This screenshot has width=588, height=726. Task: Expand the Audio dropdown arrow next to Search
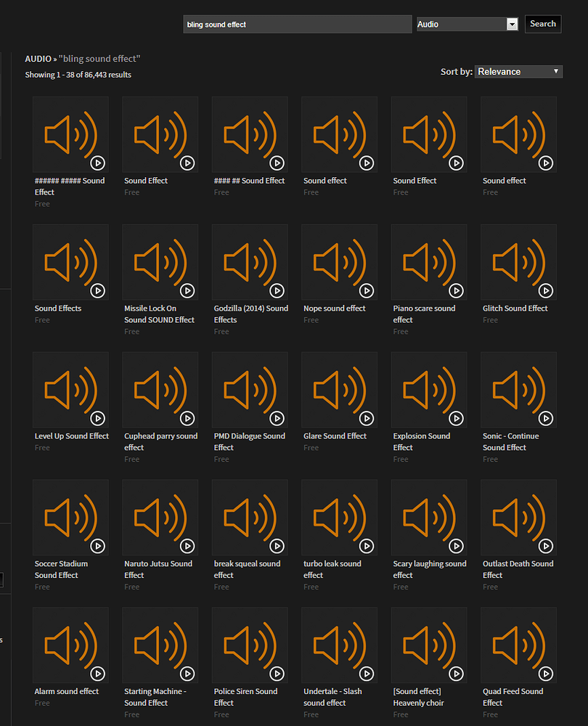(x=513, y=23)
